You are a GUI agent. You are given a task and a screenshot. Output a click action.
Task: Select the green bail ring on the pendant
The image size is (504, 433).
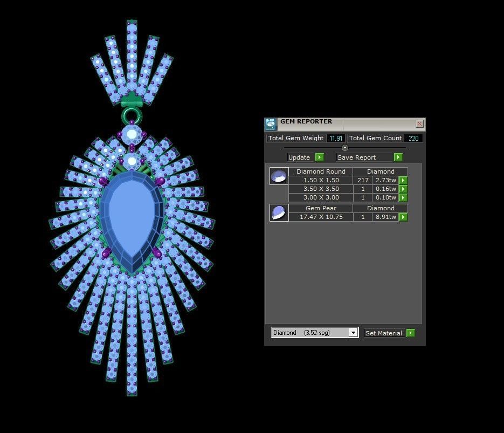click(x=132, y=115)
